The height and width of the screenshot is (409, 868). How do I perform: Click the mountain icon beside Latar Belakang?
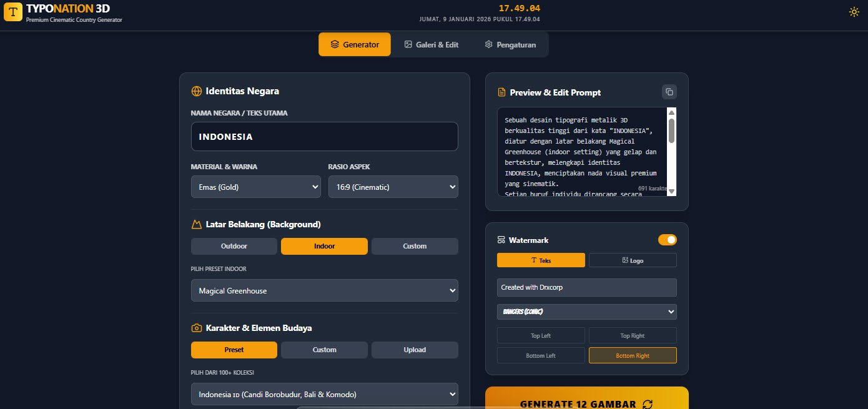tap(196, 224)
